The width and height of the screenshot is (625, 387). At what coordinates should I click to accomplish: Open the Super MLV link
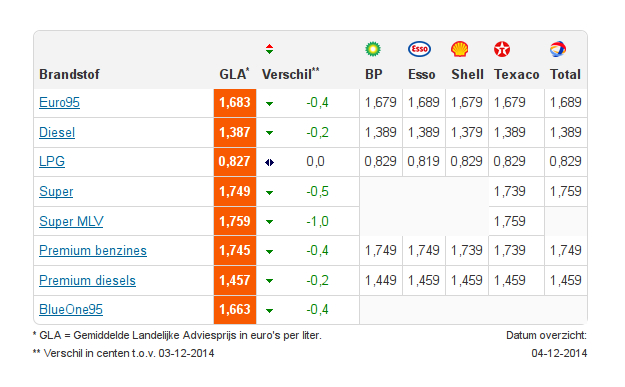point(71,221)
